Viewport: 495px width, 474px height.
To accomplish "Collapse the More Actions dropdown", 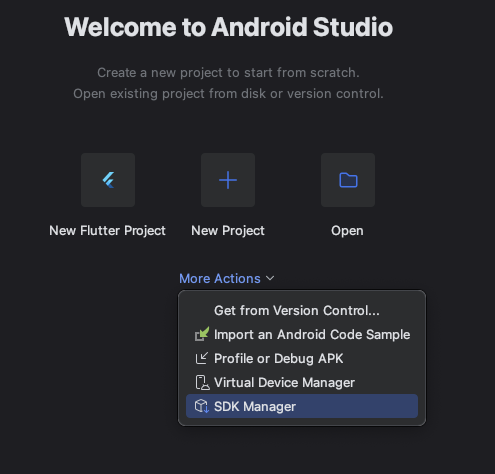I will [227, 278].
